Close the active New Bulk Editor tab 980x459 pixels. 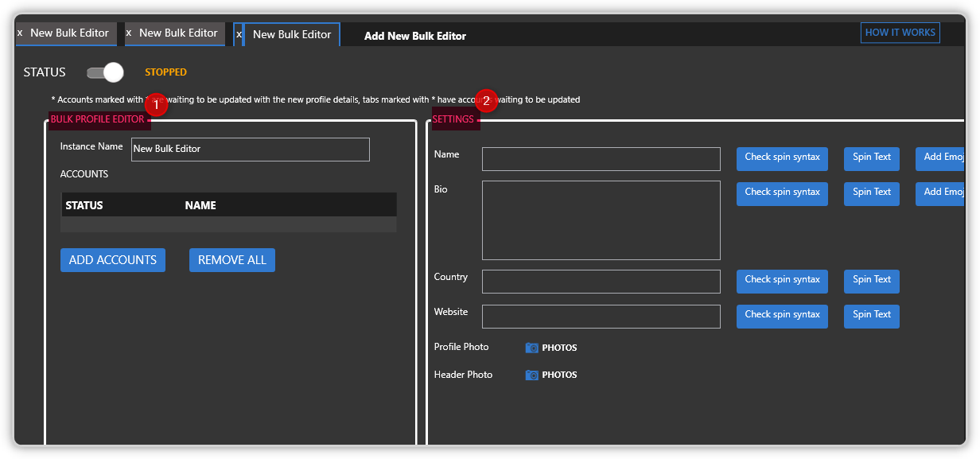[x=238, y=34]
